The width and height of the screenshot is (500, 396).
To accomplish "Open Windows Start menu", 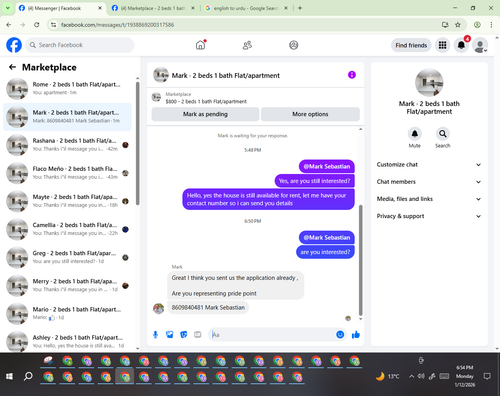I will (x=9, y=376).
